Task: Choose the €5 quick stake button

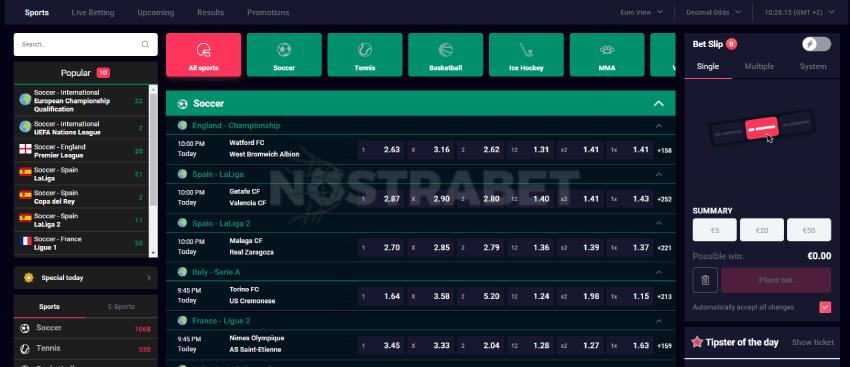Action: 714,230
